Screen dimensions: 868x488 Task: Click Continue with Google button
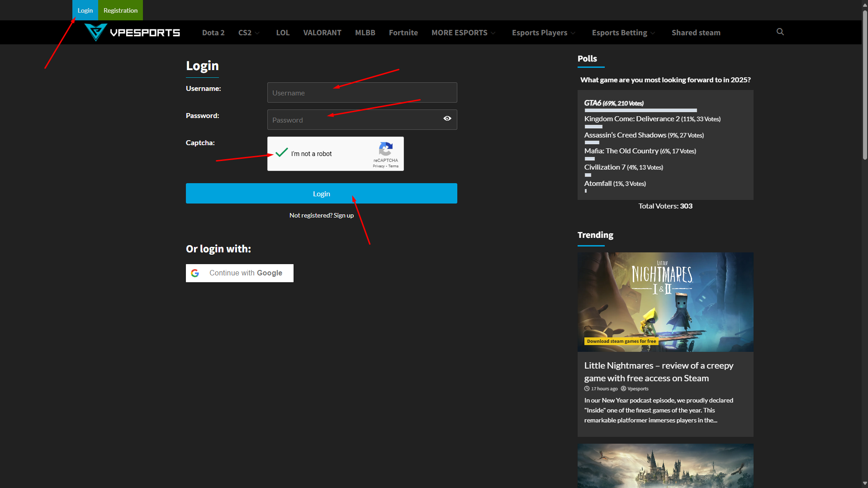pyautogui.click(x=240, y=273)
